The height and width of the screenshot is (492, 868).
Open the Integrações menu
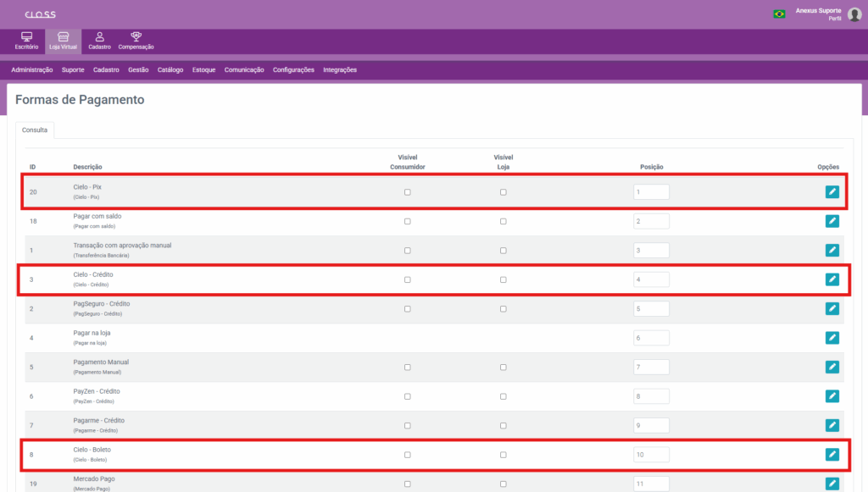[340, 69]
